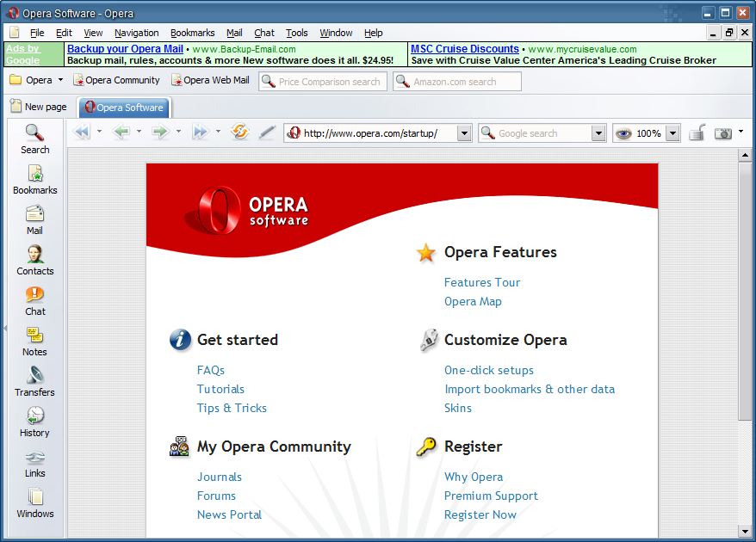This screenshot has height=542, width=756.
Task: Open the Opera Map link
Action: [473, 302]
